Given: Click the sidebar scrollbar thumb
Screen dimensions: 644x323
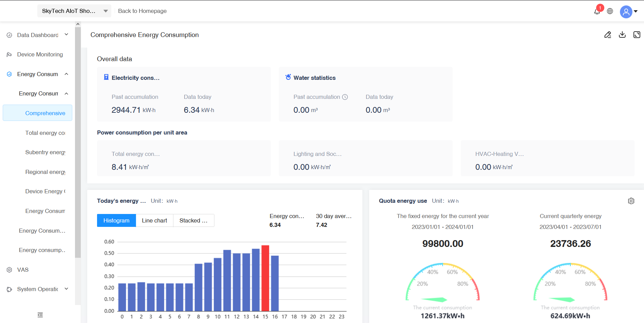Looking at the screenshot, I should point(78,143).
